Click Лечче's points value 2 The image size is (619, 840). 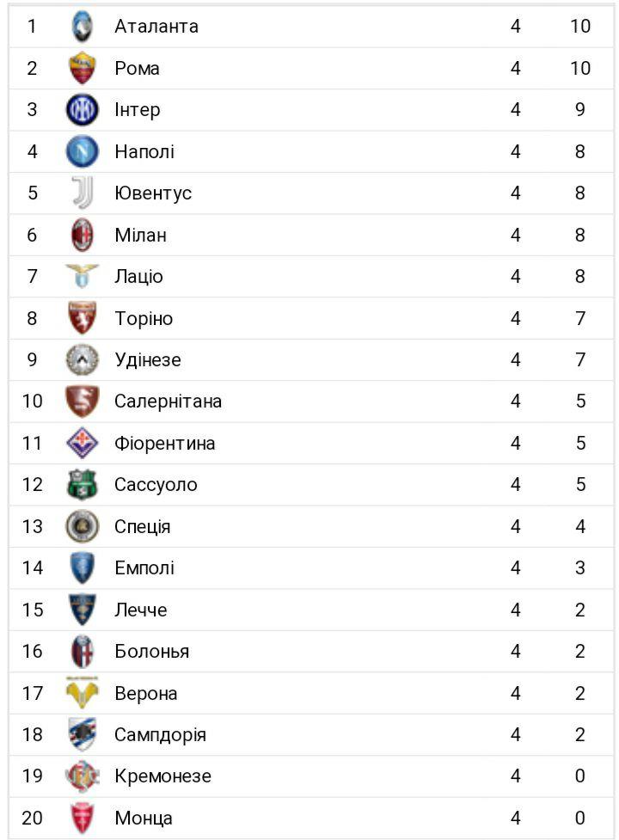click(580, 610)
